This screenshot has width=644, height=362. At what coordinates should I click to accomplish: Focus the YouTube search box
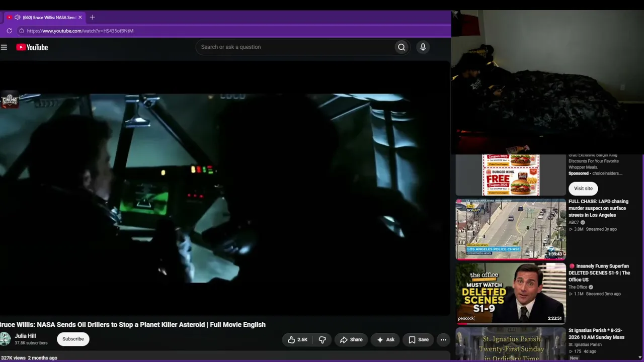295,47
